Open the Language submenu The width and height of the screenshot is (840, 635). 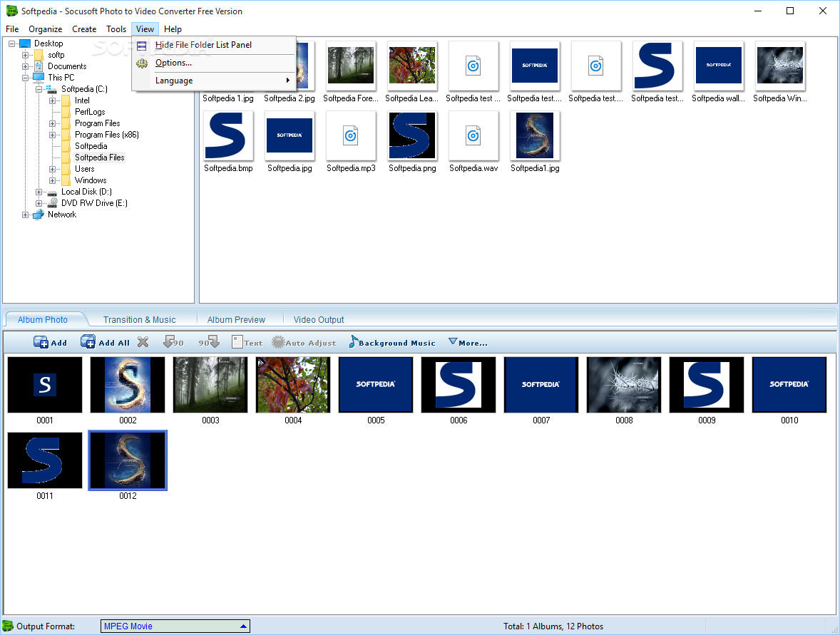215,81
